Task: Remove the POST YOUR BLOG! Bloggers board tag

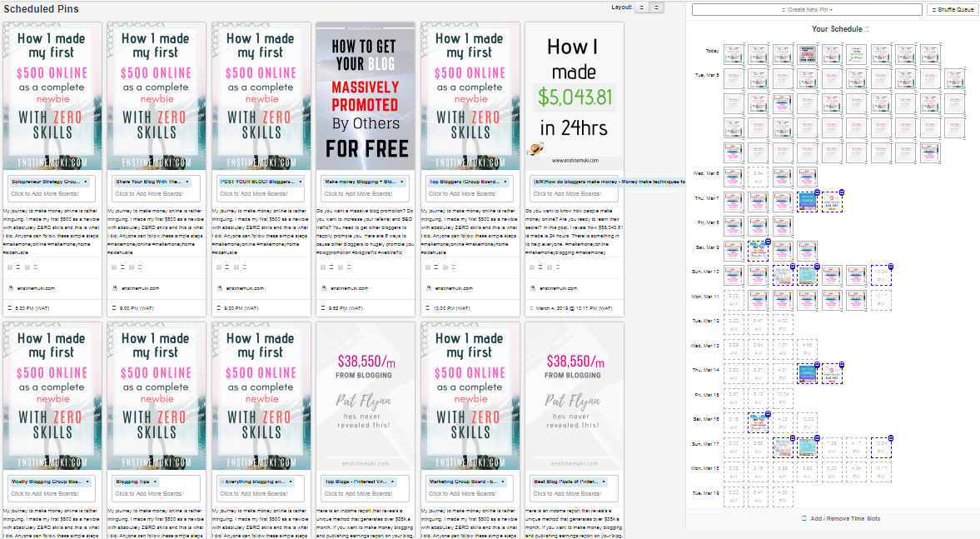Action: click(x=299, y=181)
